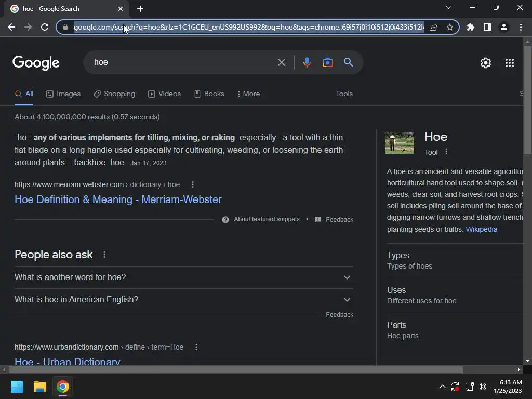
Task: Click About featured snippets link
Action: (267, 220)
